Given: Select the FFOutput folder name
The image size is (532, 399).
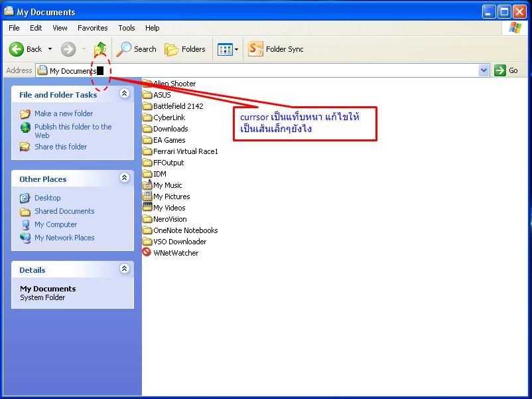Looking at the screenshot, I should tap(168, 163).
